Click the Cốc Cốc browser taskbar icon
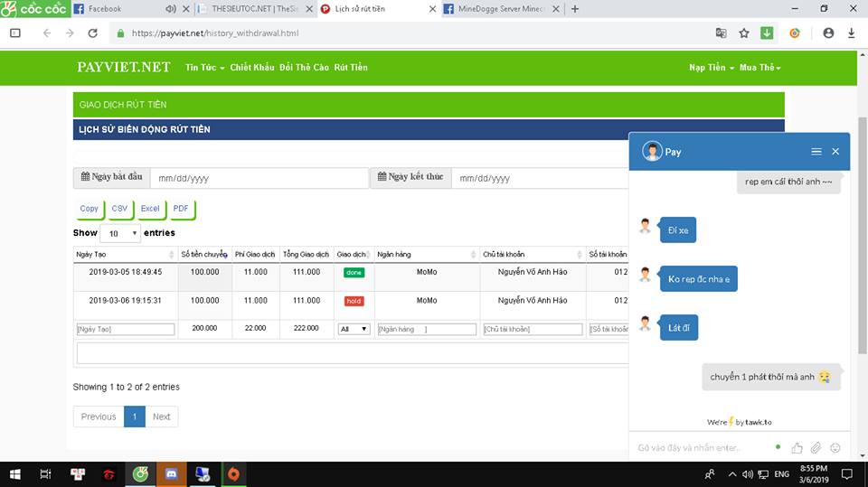 point(141,474)
